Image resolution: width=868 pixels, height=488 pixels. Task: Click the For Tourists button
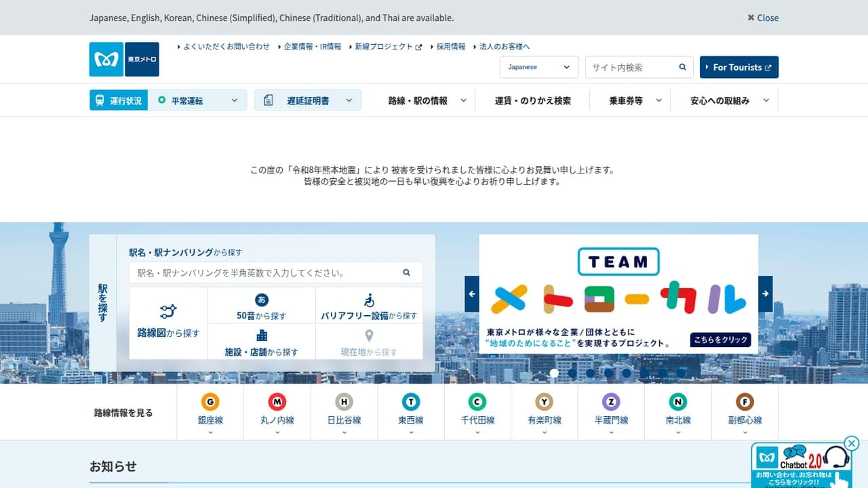pos(739,67)
